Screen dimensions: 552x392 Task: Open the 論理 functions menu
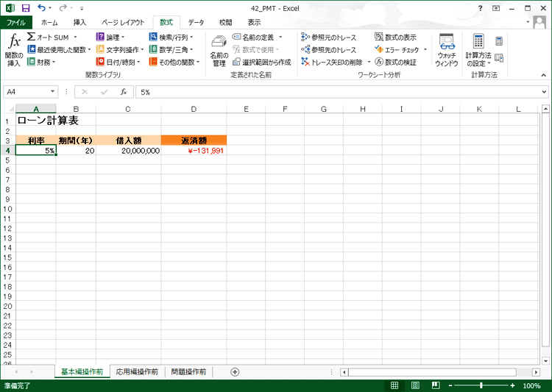coord(110,37)
